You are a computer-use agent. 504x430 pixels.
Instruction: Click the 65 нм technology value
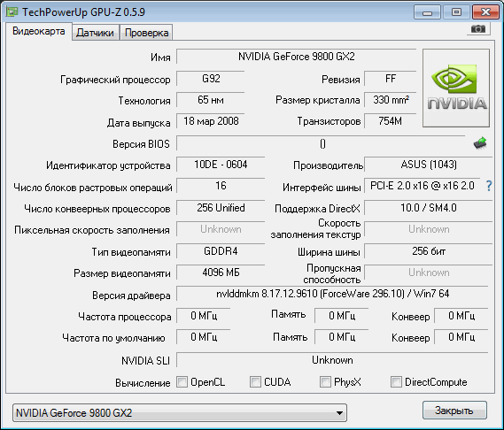pos(211,100)
